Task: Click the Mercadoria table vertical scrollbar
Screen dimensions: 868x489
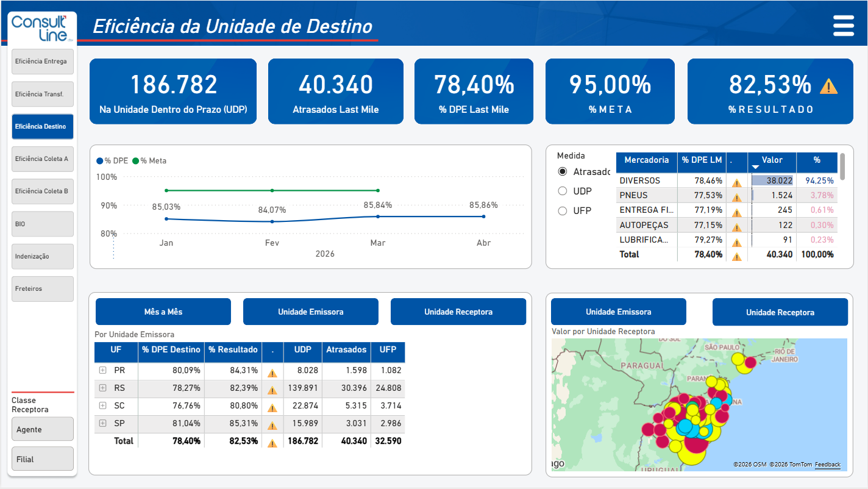Action: point(842,166)
